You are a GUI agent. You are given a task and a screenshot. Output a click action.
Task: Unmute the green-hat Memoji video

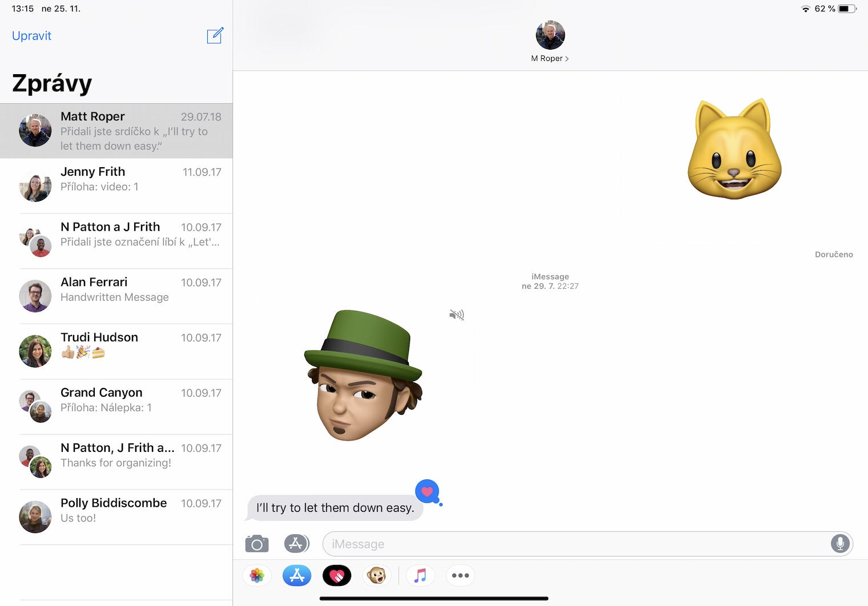tap(456, 314)
